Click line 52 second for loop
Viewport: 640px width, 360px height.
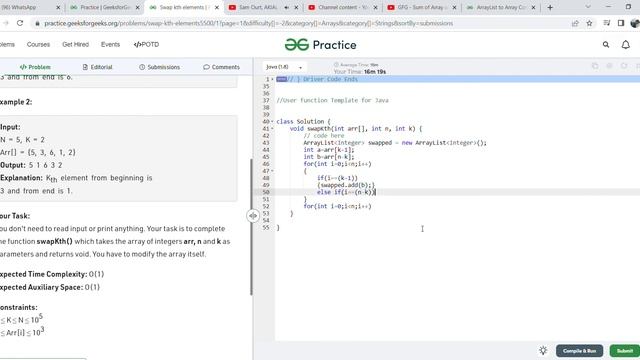338,206
